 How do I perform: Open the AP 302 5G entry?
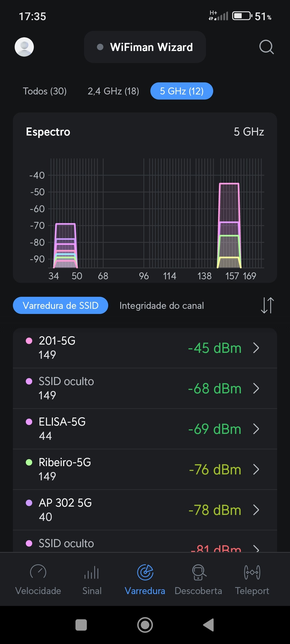click(x=145, y=510)
